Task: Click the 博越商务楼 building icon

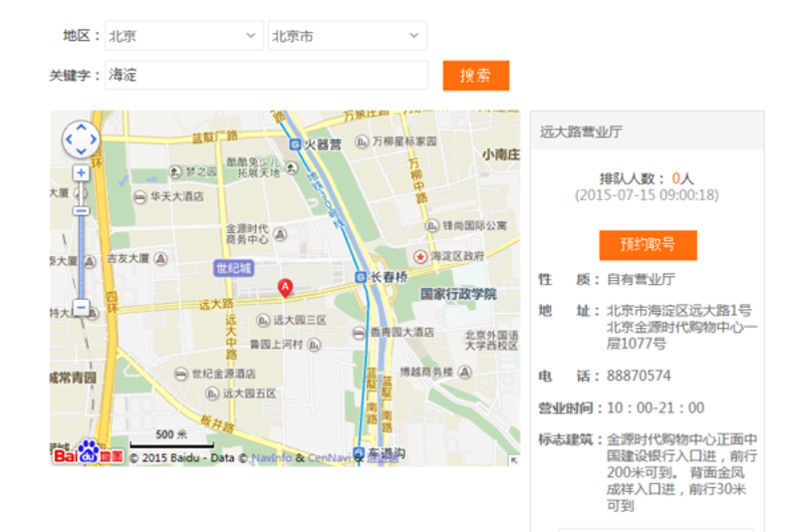Action: 464,373
